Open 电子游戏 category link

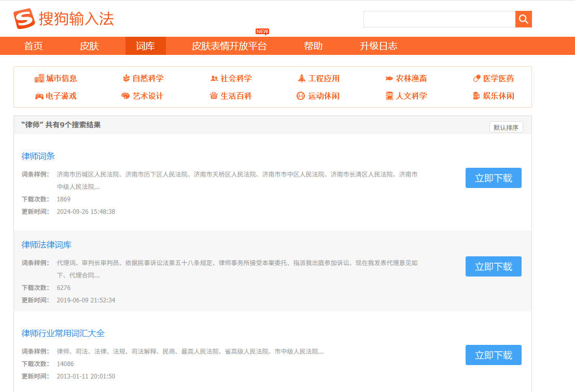click(61, 96)
